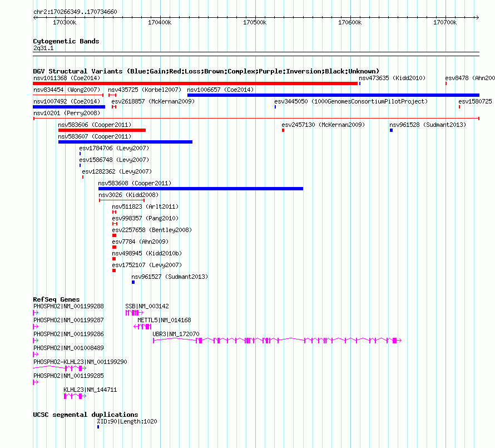Click the nsv1011368 (Coe2014) red loss bar
495x448 pixels.
coord(195,83)
